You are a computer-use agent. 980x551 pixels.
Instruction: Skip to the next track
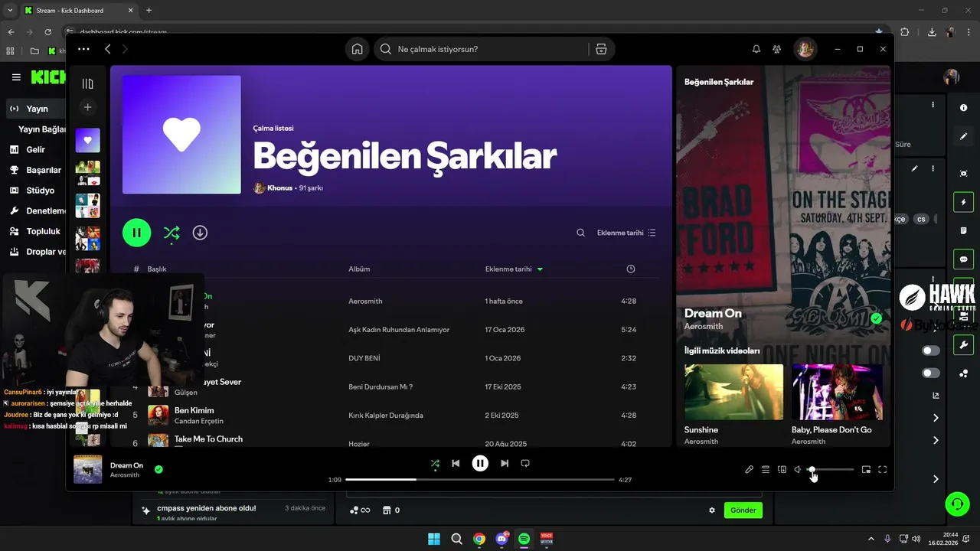tap(505, 463)
